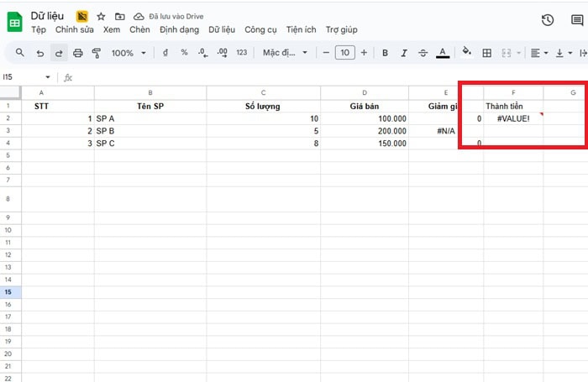This screenshot has height=382, width=588.
Task: Click the redo arrow icon
Action: click(x=59, y=53)
